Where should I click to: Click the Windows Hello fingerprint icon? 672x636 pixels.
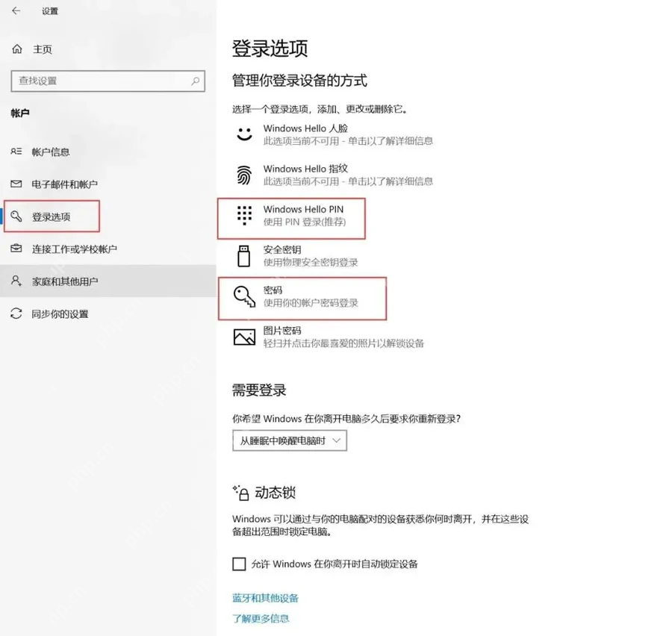244,175
